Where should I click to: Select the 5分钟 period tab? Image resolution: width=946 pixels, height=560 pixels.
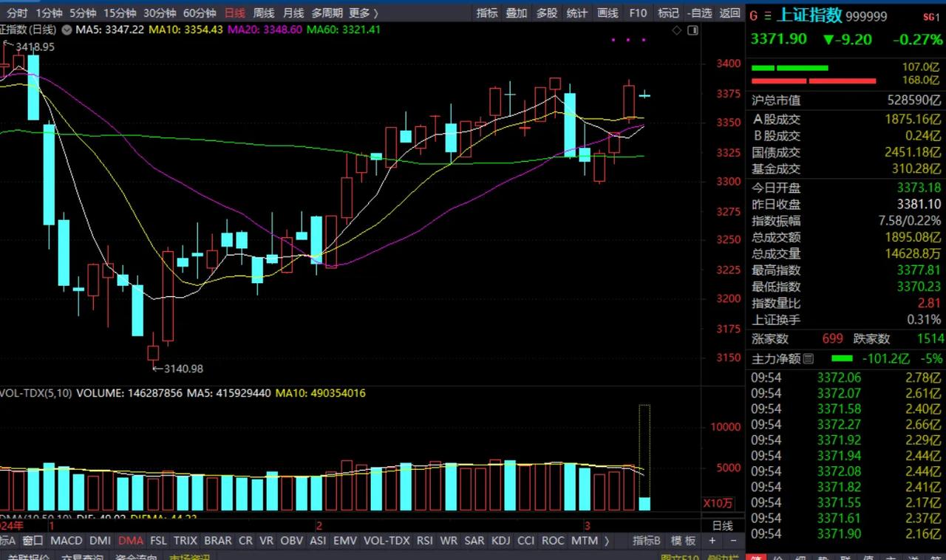click(83, 13)
